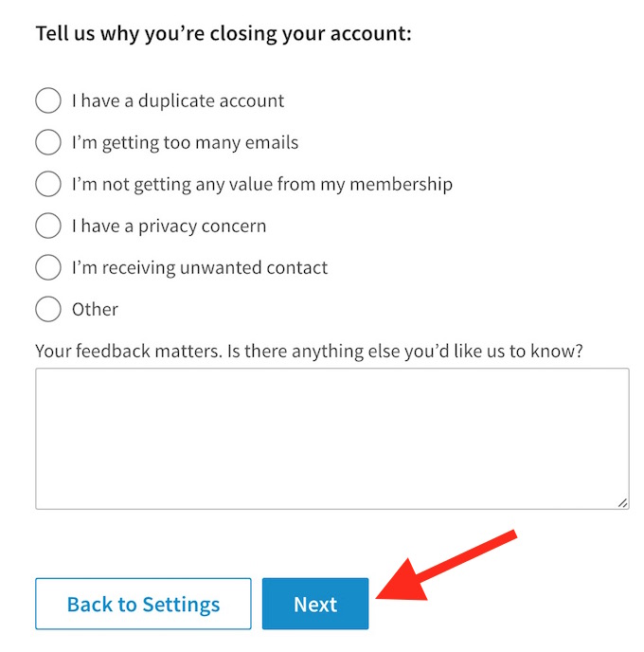The width and height of the screenshot is (644, 652).
Task: Choose the 'receiving unwanted contact' radio circle
Action: point(48,267)
